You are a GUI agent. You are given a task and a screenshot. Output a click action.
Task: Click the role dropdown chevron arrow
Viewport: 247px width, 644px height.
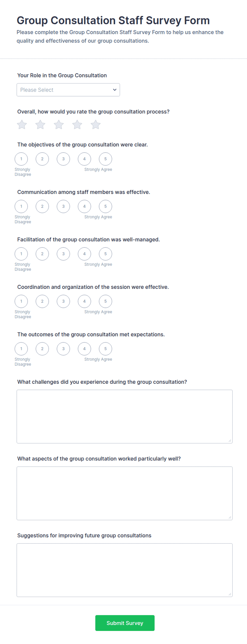115,90
